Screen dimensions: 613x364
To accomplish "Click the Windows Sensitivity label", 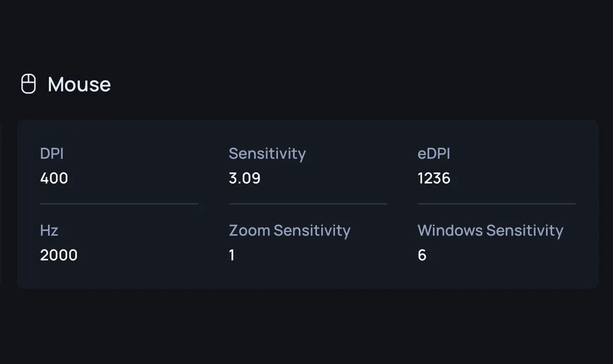I will pos(490,230).
